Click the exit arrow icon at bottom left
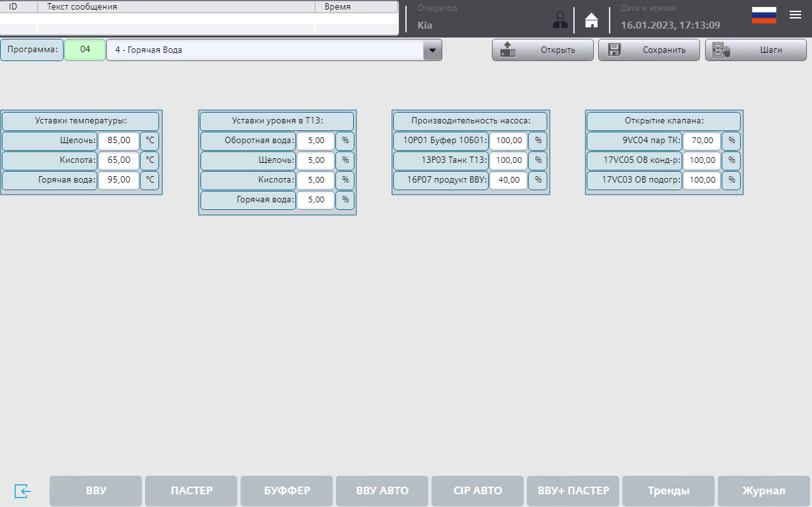This screenshot has width=812, height=507. coord(22,491)
